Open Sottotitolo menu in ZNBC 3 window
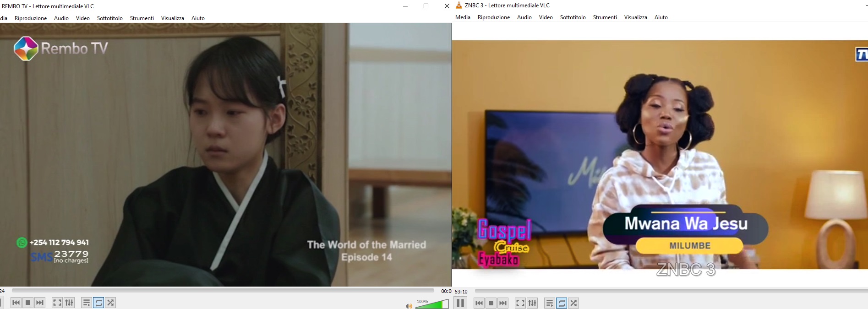The width and height of the screenshot is (868, 309). (x=573, y=17)
